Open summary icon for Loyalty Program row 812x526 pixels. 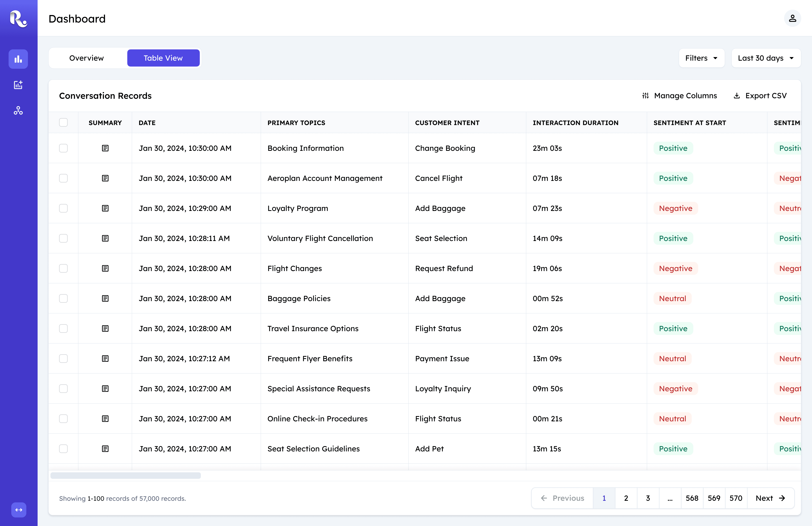105,208
